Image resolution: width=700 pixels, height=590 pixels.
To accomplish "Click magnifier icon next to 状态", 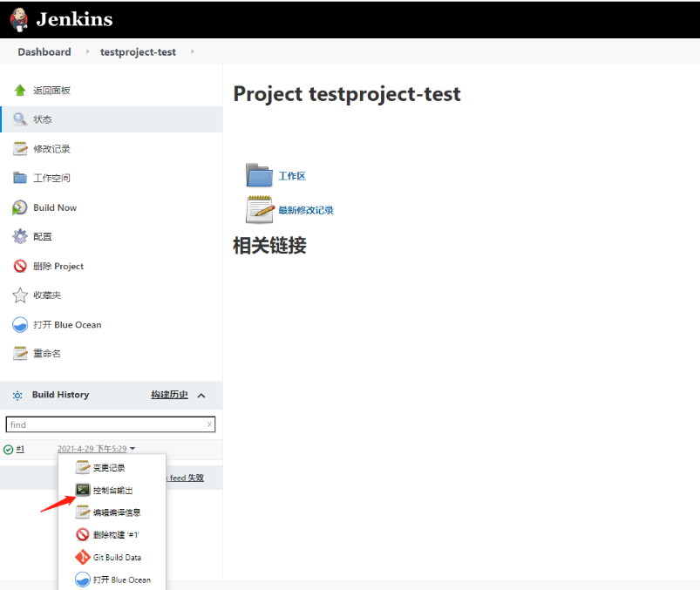I will [x=20, y=119].
